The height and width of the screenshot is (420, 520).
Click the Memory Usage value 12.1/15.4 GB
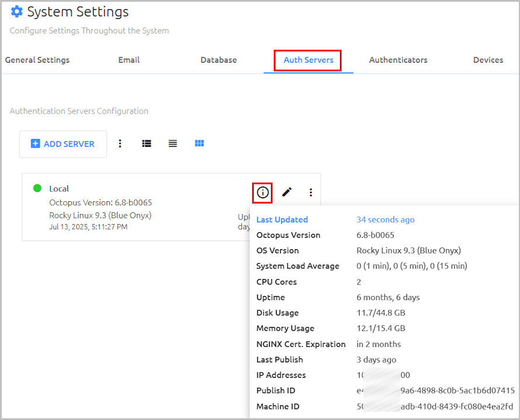tap(381, 328)
